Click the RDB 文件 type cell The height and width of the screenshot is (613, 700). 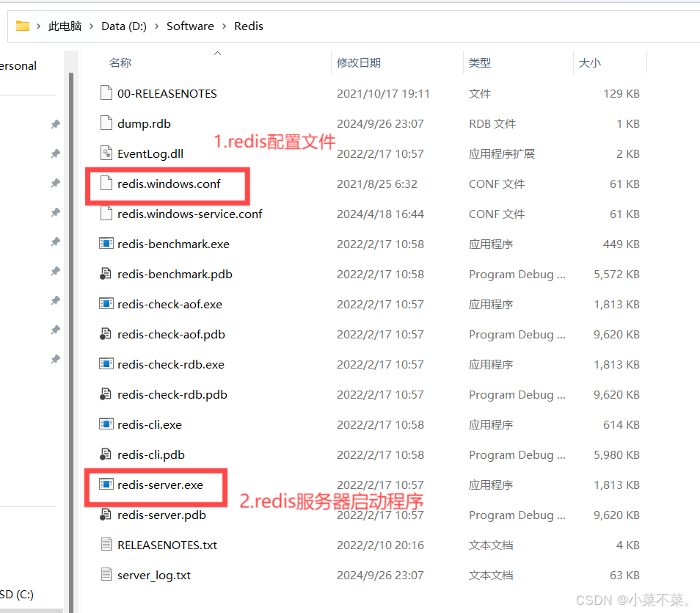click(x=492, y=124)
